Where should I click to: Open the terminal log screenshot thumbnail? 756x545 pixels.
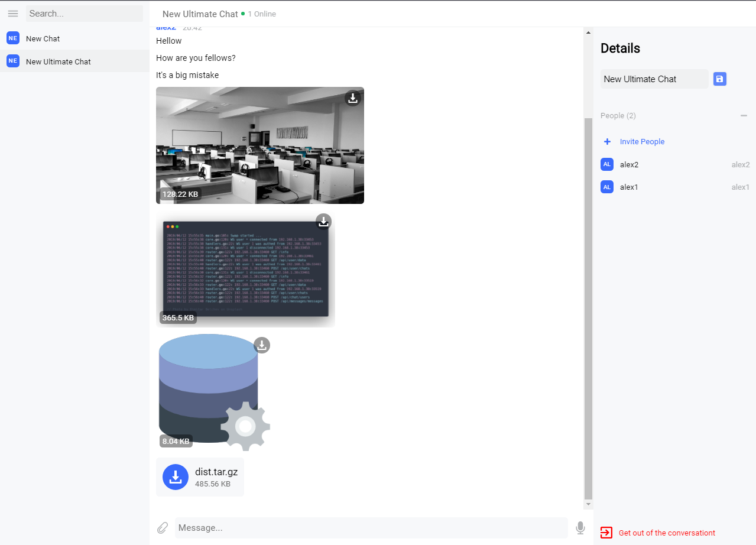click(x=245, y=270)
